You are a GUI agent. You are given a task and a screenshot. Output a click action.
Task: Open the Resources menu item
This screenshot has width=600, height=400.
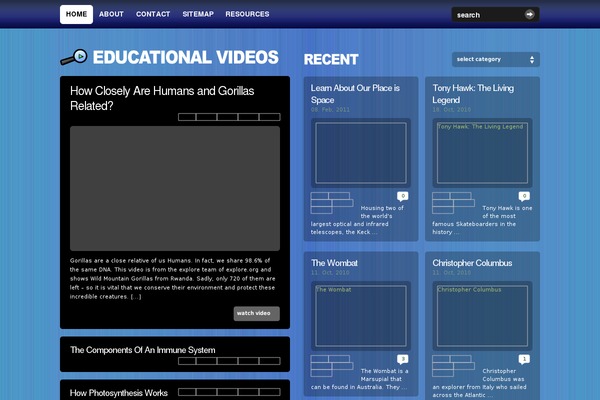click(x=247, y=14)
